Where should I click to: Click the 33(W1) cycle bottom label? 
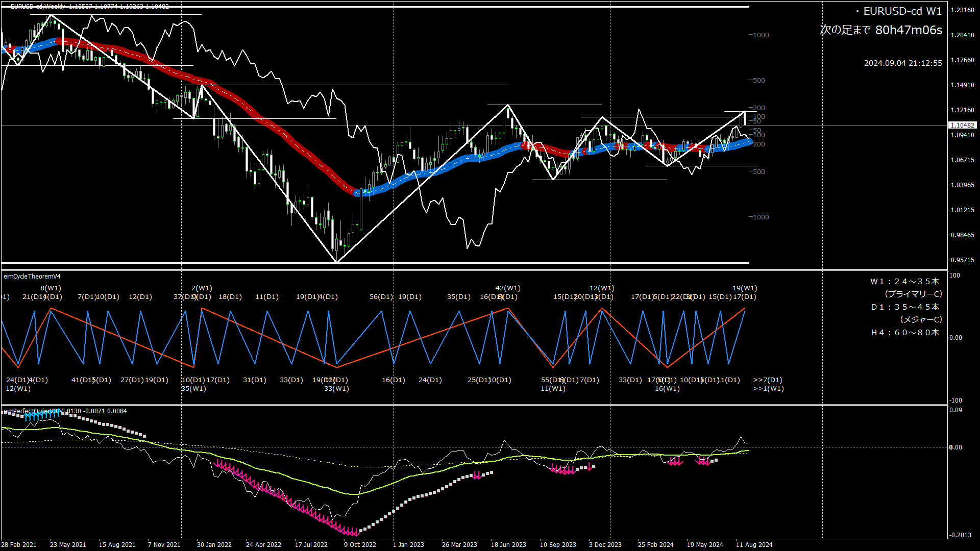click(x=336, y=389)
